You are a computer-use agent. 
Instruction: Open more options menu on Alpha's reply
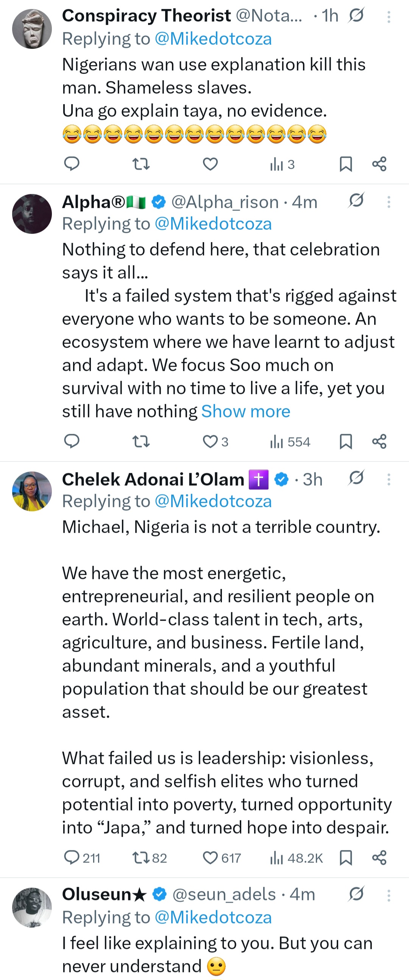[389, 202]
